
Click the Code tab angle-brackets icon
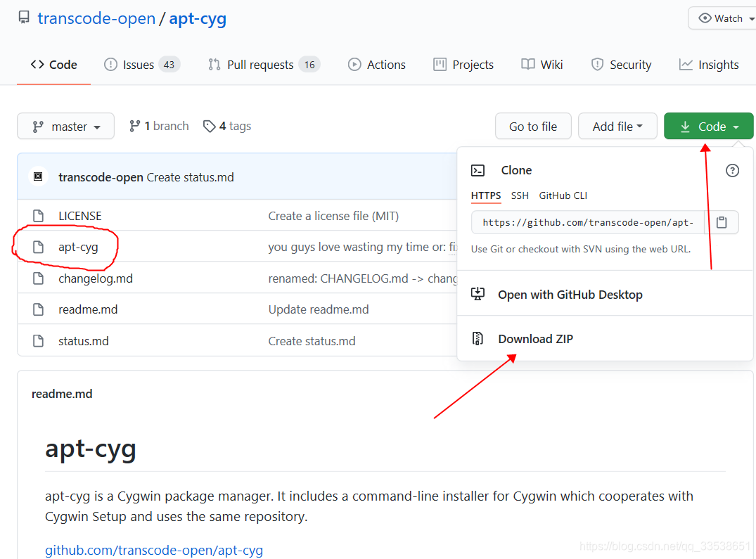tap(37, 65)
